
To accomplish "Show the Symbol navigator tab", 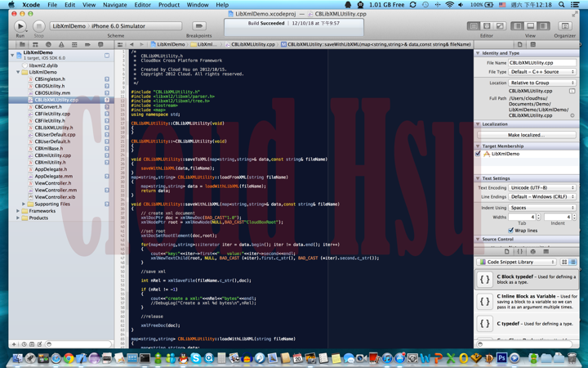I will coord(35,44).
